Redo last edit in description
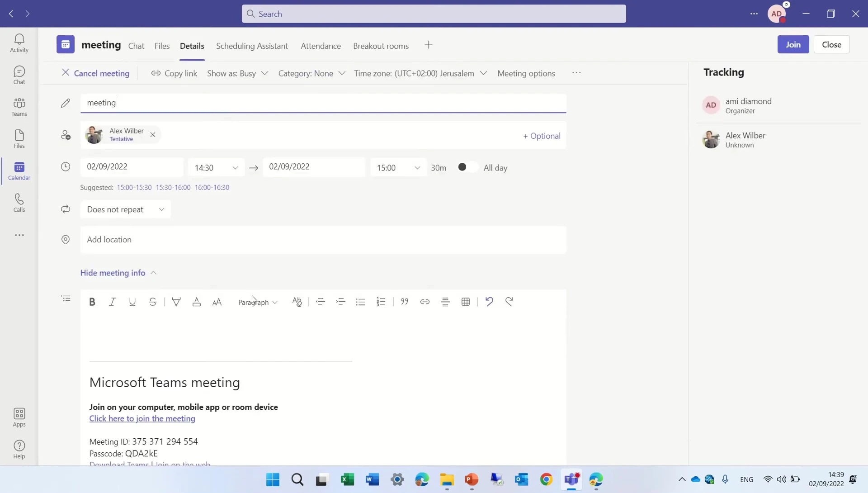868x493 pixels. click(509, 302)
